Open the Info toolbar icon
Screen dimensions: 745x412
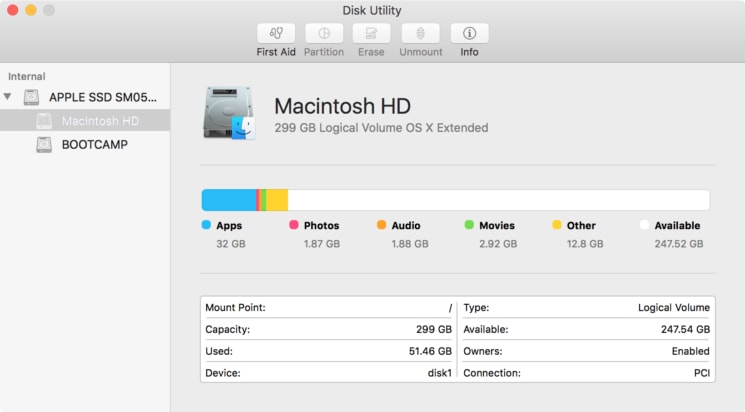pos(469,33)
